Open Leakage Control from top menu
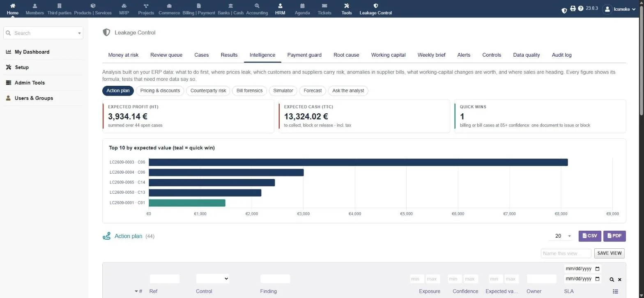The image size is (644, 298). coord(375,9)
